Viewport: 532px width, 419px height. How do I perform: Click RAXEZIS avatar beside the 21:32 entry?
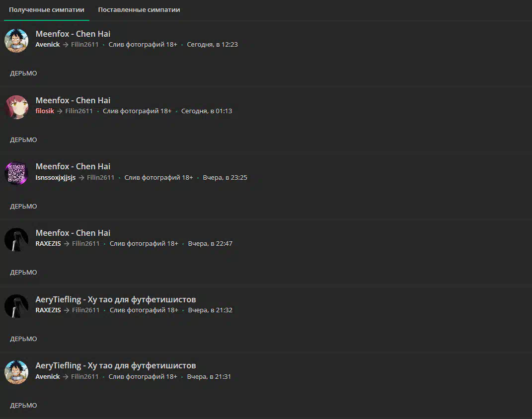16,306
